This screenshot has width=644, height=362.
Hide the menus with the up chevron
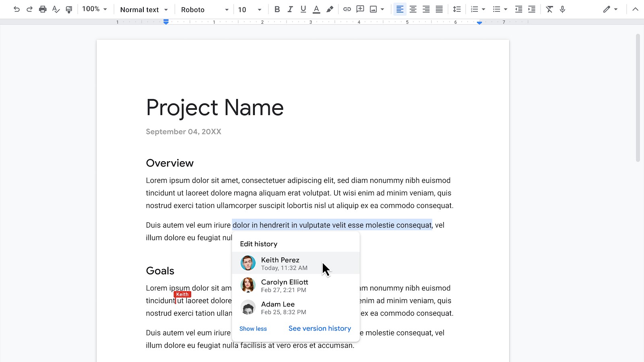(x=635, y=9)
